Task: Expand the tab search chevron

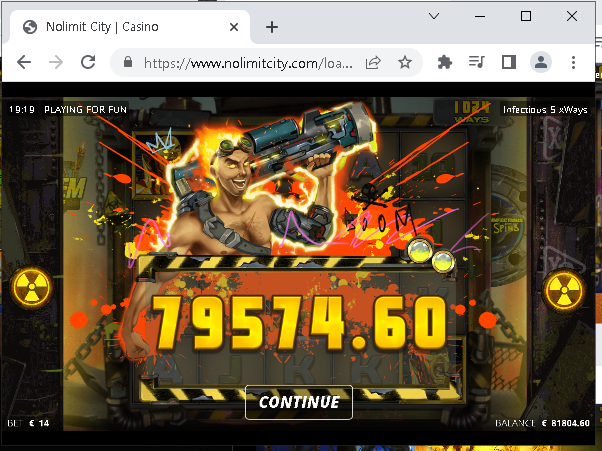Action: [434, 16]
